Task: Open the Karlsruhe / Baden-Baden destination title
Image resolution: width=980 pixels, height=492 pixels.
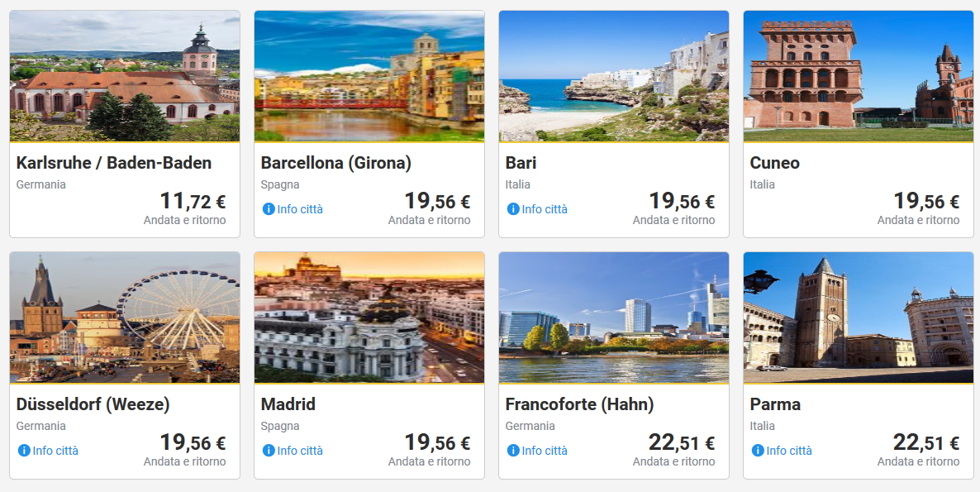Action: tap(114, 163)
